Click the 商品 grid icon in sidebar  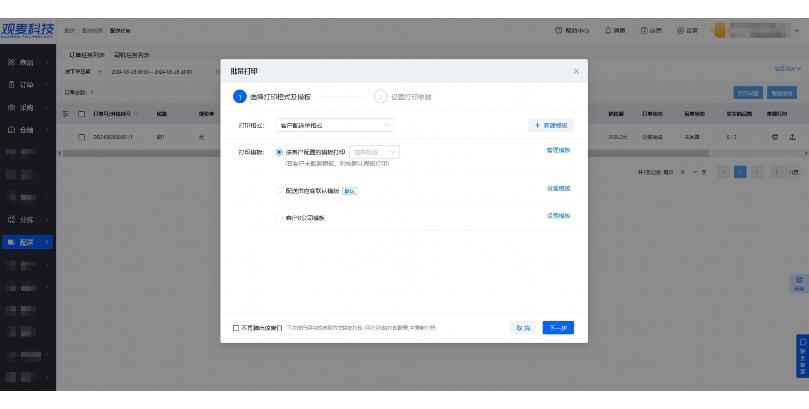coord(11,62)
